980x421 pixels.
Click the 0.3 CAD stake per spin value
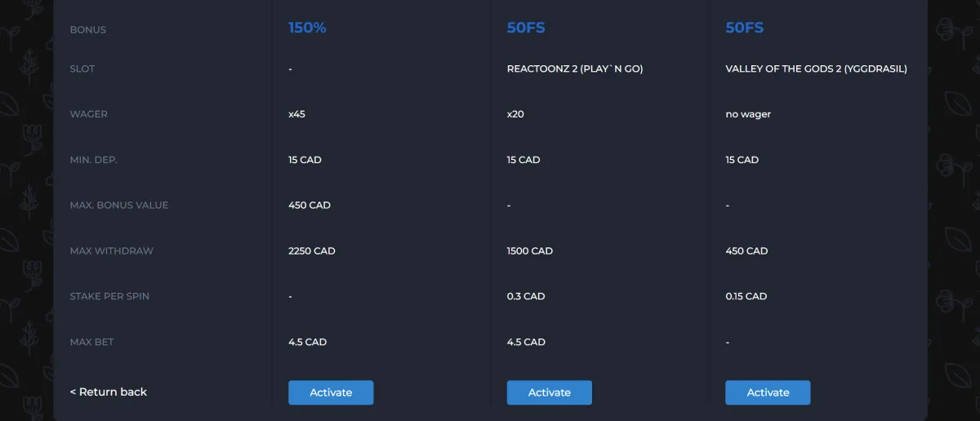click(526, 297)
